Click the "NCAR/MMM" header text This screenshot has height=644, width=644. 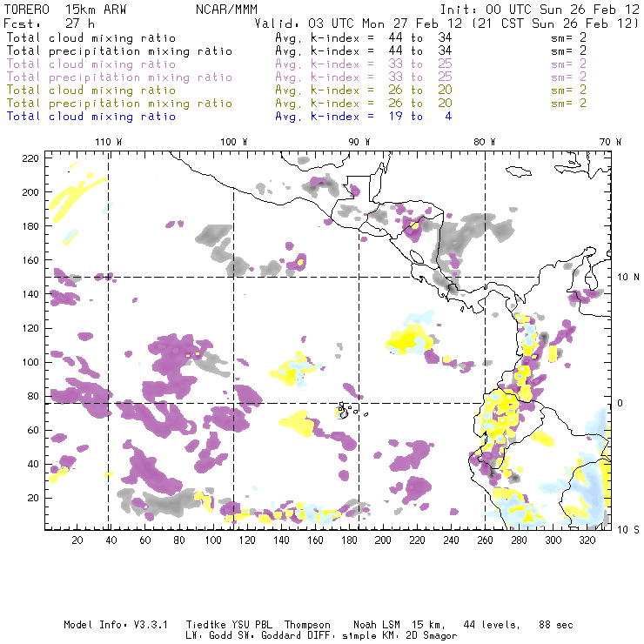click(226, 10)
